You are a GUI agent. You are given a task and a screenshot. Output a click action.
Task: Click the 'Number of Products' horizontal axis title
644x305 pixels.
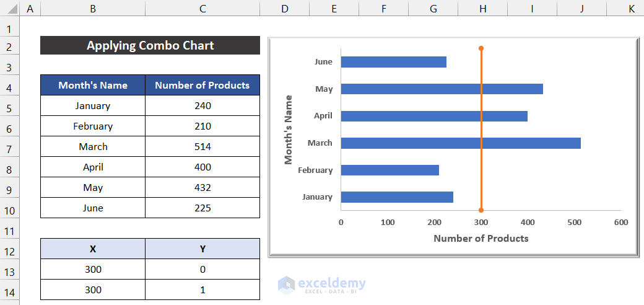point(481,238)
